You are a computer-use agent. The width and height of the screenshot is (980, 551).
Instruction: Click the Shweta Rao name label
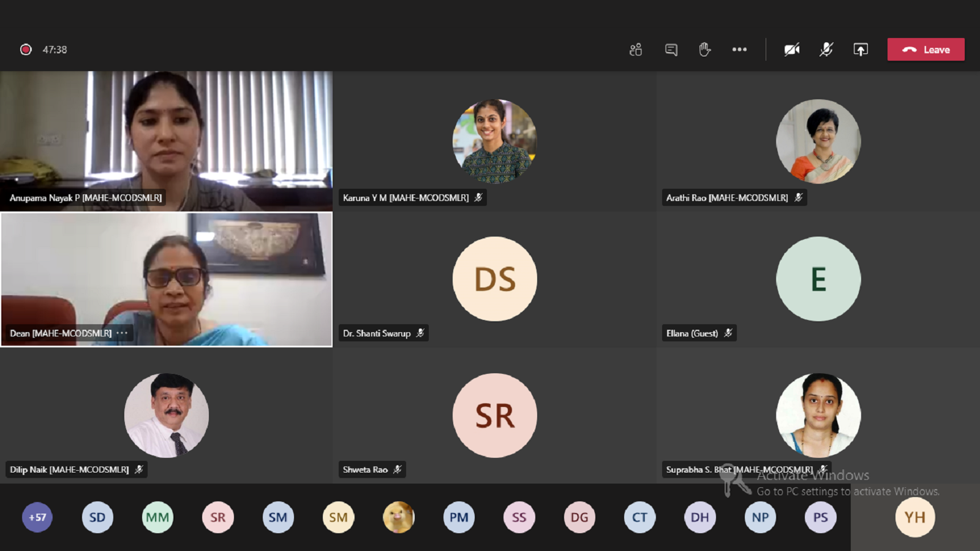pos(365,469)
